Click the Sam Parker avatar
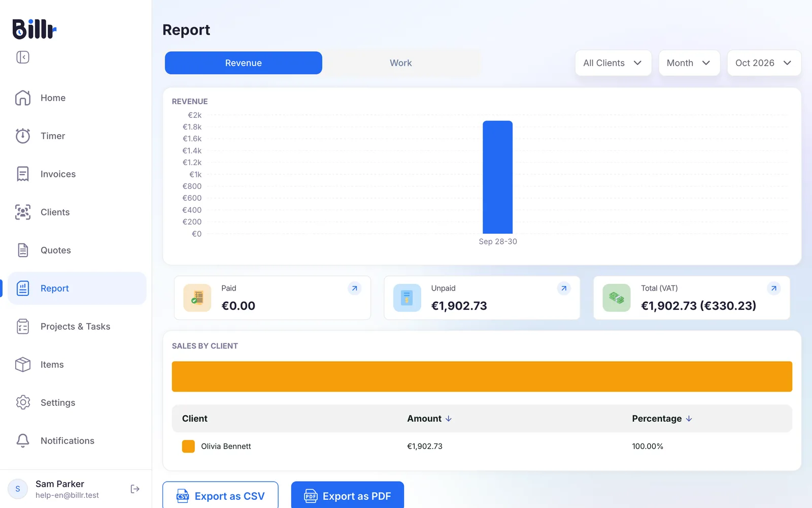The width and height of the screenshot is (812, 508). point(18,489)
